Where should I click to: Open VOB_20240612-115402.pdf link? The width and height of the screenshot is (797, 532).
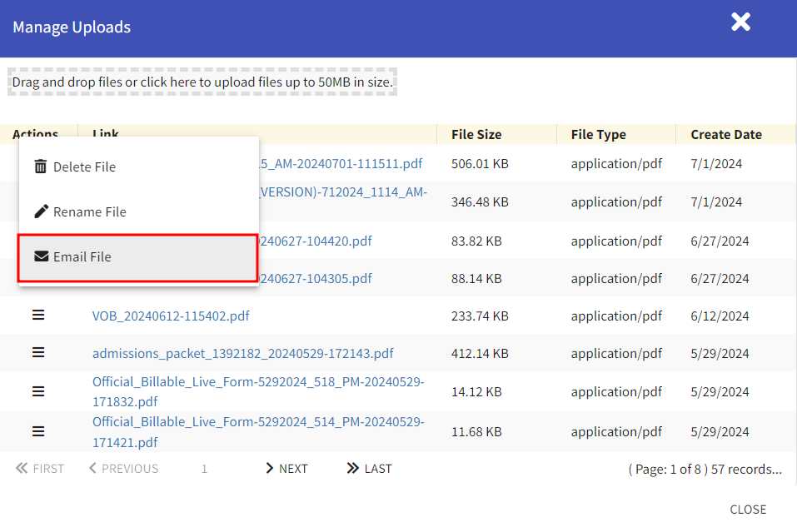click(x=171, y=316)
